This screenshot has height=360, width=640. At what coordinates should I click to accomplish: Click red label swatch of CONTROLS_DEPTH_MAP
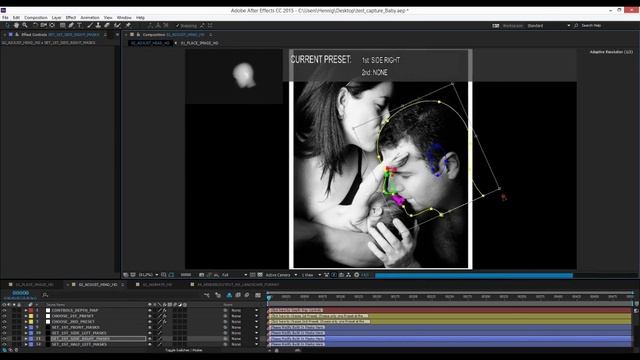coord(31,310)
